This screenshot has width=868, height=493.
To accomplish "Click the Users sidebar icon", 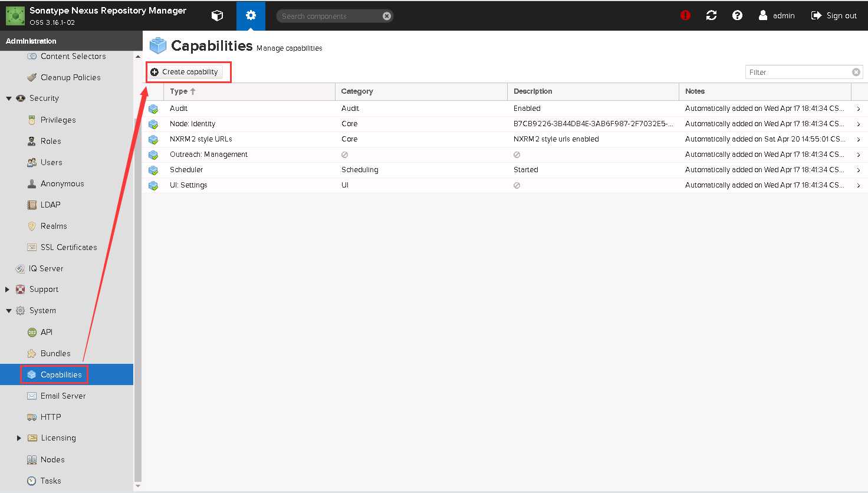I will pyautogui.click(x=32, y=162).
